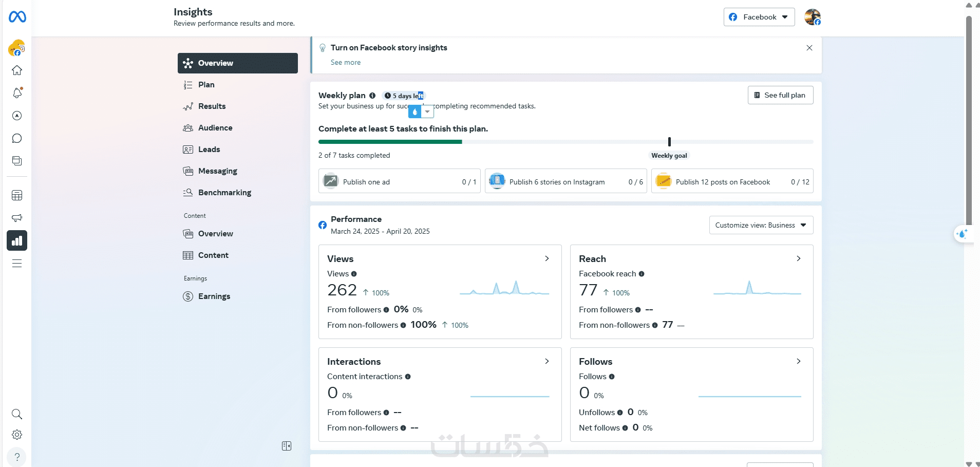Open Notifications bell in left rail
This screenshot has height=467, width=980.
click(x=17, y=93)
